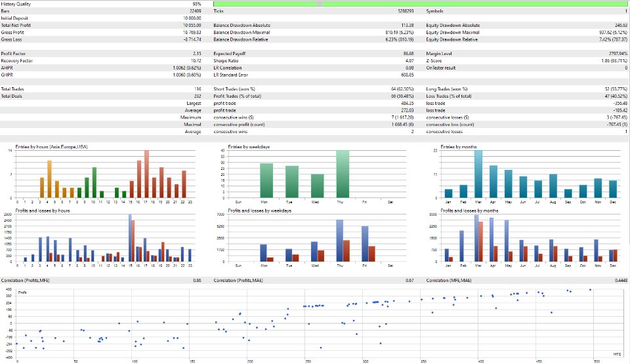Click the Thu bar in Entries by weekdays
630x364 pixels.
point(343,174)
